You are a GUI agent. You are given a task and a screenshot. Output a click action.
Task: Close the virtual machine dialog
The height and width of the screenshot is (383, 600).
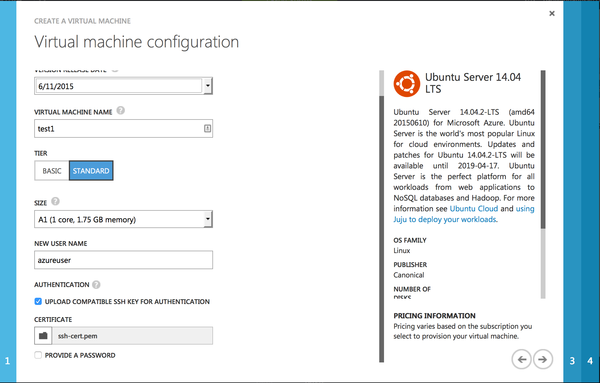pyautogui.click(x=552, y=13)
